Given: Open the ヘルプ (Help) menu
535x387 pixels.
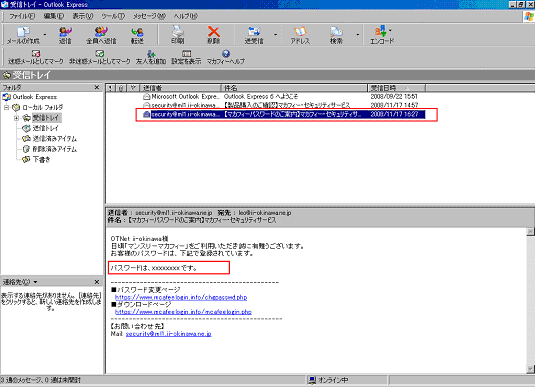Looking at the screenshot, I should pyautogui.click(x=186, y=16).
